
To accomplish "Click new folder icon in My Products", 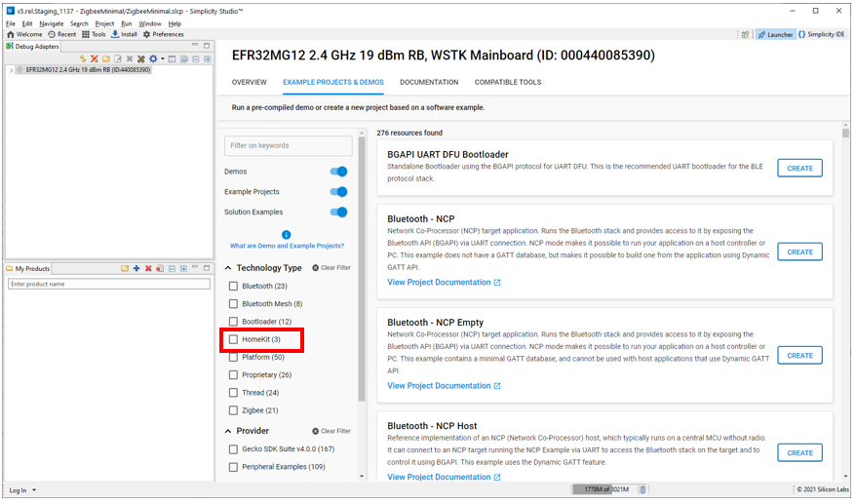I will click(125, 269).
